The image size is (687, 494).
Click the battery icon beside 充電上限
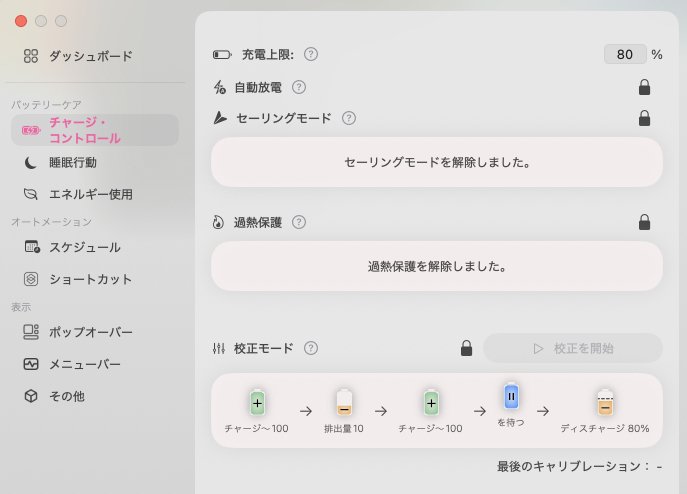point(222,55)
